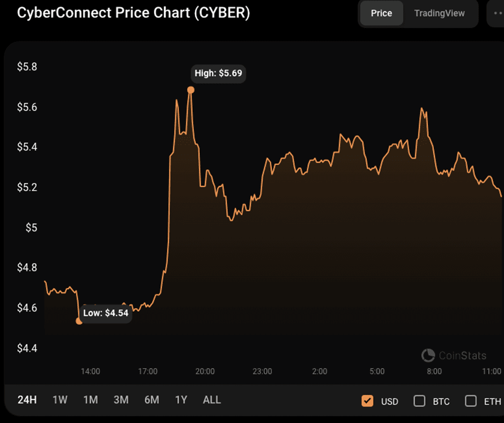Show ALL time price history

pyautogui.click(x=212, y=400)
